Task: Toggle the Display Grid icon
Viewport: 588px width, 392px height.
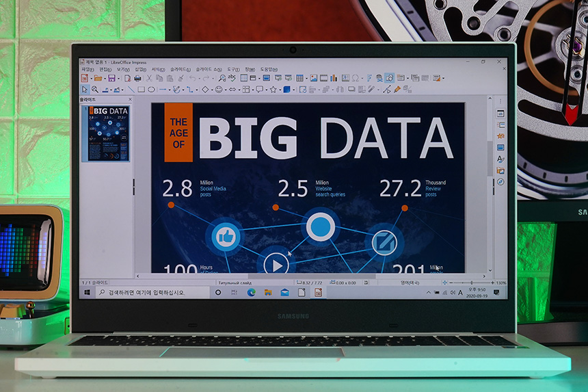Action: click(244, 78)
